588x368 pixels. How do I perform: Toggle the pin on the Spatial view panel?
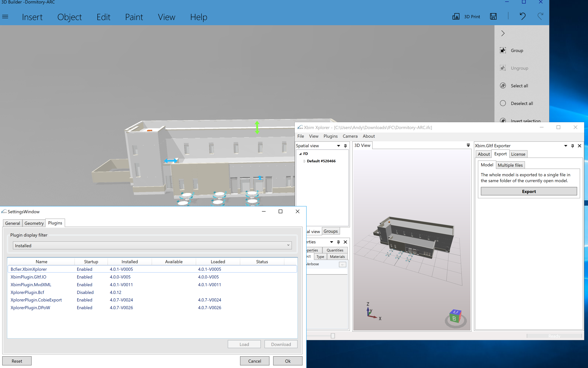coord(345,146)
